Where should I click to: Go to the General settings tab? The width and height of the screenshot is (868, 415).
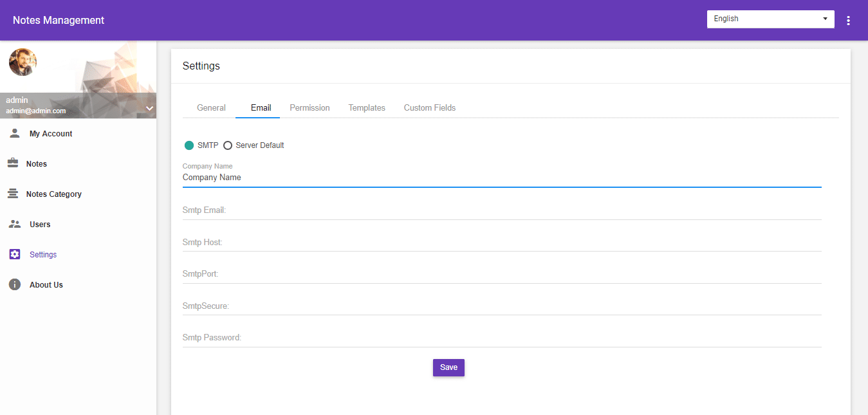tap(210, 107)
